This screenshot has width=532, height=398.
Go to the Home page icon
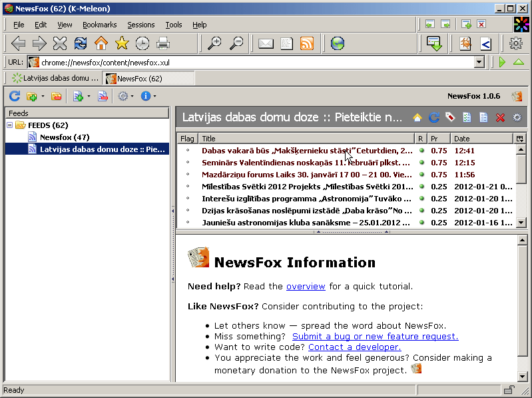pos(101,43)
